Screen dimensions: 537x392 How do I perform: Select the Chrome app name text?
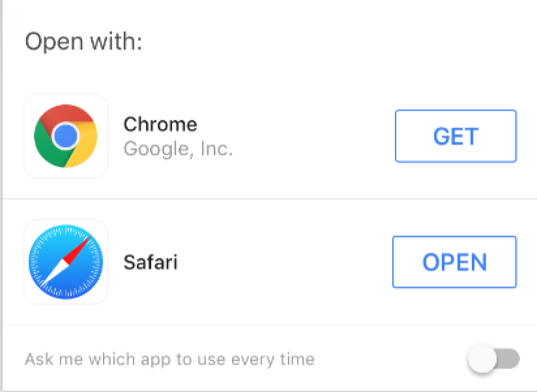[160, 124]
